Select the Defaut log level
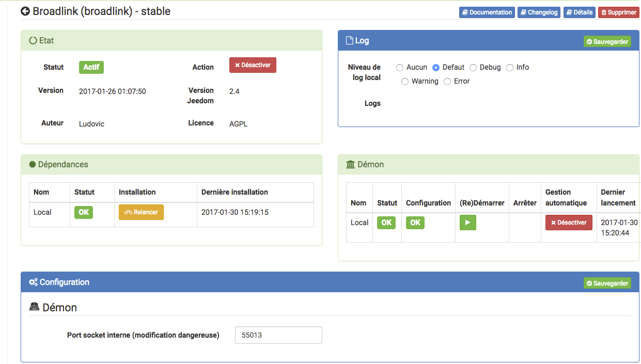 [x=436, y=67]
